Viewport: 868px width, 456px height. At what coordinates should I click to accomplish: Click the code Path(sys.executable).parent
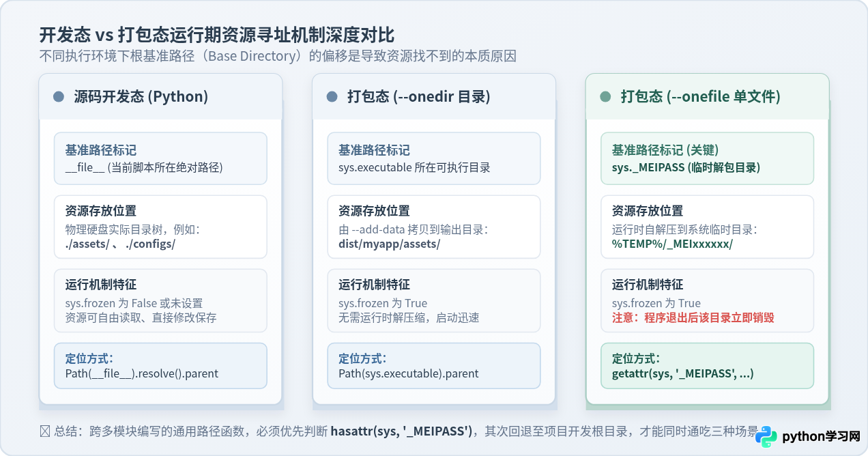(x=409, y=373)
